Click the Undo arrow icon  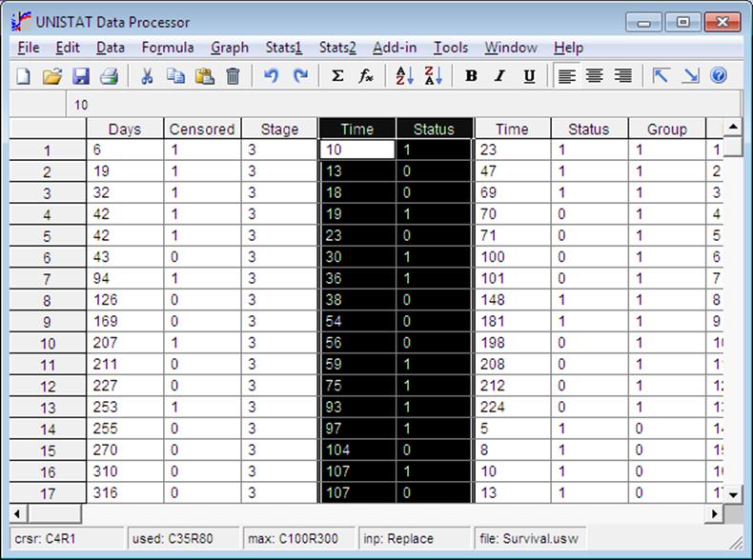coord(271,76)
